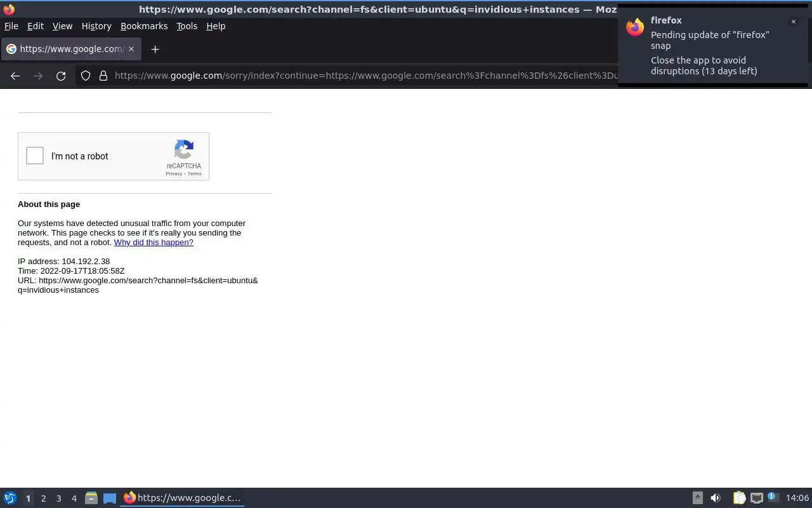Image resolution: width=812 pixels, height=508 pixels.
Task: Open the Lubuntu application menu
Action: point(10,498)
